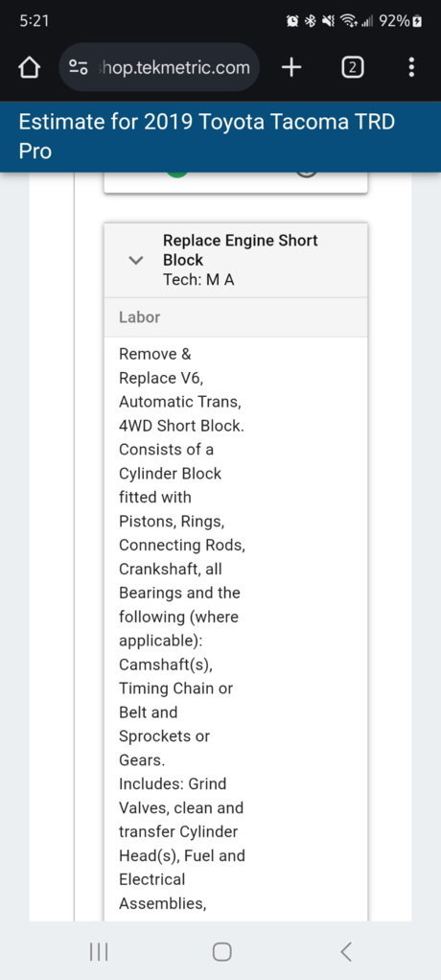Tap the alarm icon in status bar

[291, 21]
